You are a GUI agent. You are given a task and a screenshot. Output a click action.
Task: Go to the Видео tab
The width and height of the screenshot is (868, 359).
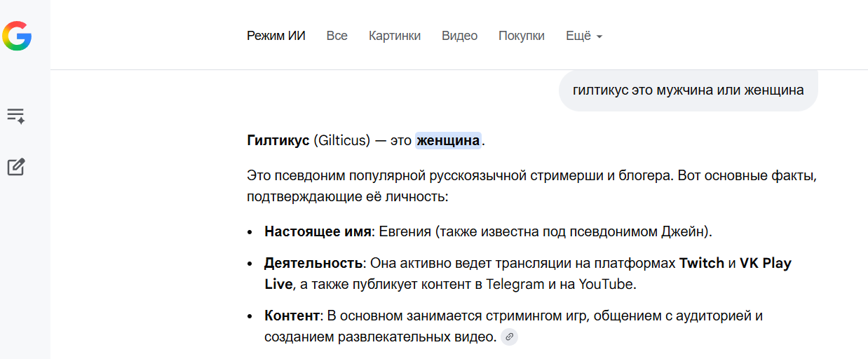coord(459,36)
